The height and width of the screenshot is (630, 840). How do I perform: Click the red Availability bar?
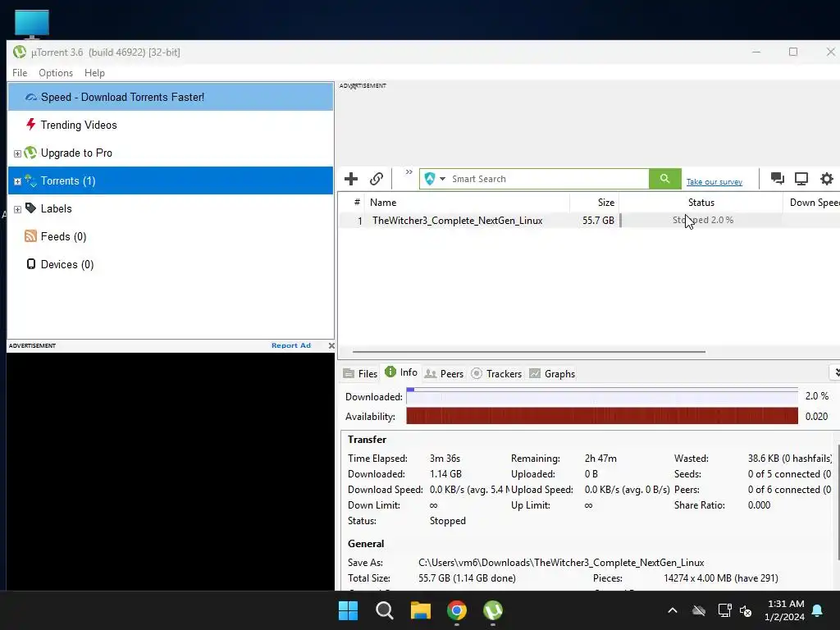coord(601,416)
